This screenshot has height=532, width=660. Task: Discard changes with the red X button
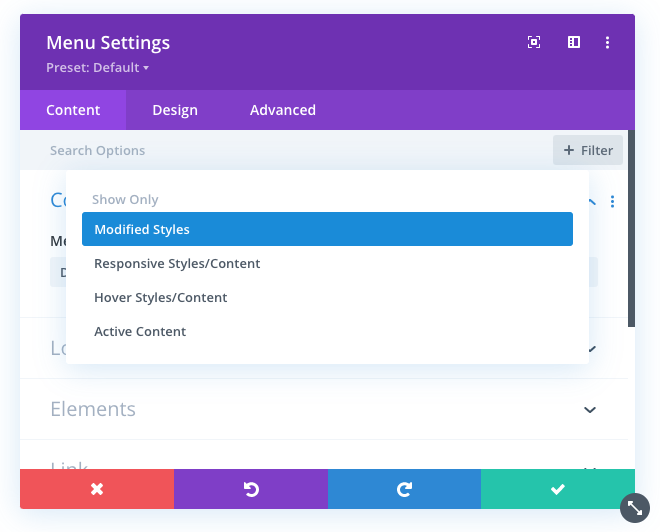(97, 489)
